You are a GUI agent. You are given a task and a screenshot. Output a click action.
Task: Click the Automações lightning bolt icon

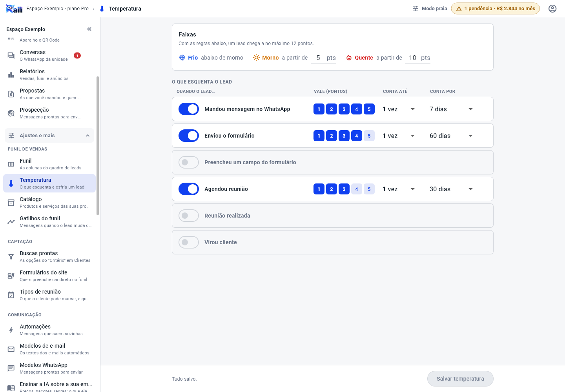(x=11, y=330)
